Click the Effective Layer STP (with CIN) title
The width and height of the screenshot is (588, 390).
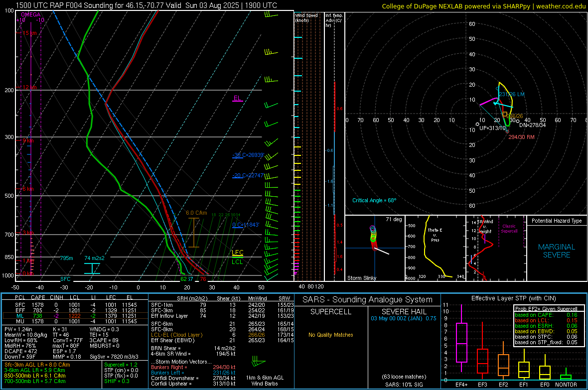pos(513,298)
